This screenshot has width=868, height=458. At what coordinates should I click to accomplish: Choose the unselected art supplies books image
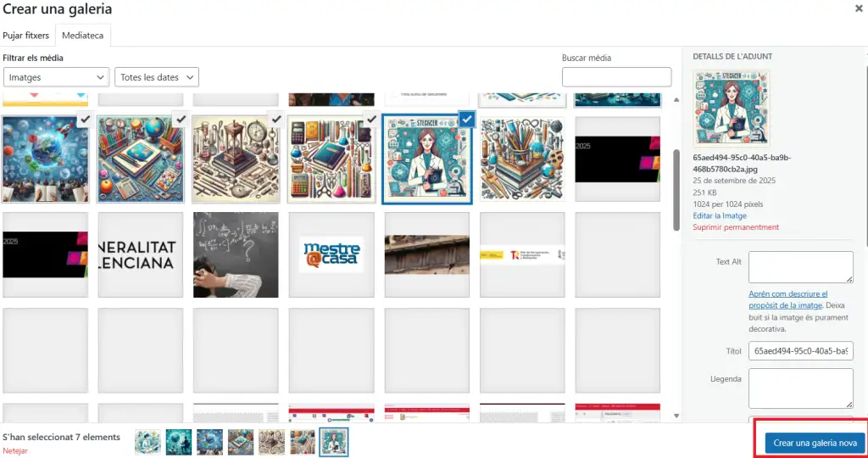coord(522,159)
